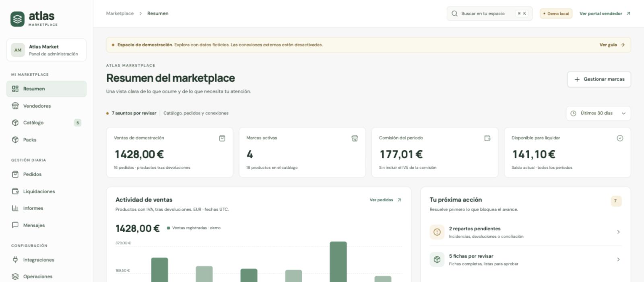Go to Resumen in the sidebar

pyautogui.click(x=46, y=89)
